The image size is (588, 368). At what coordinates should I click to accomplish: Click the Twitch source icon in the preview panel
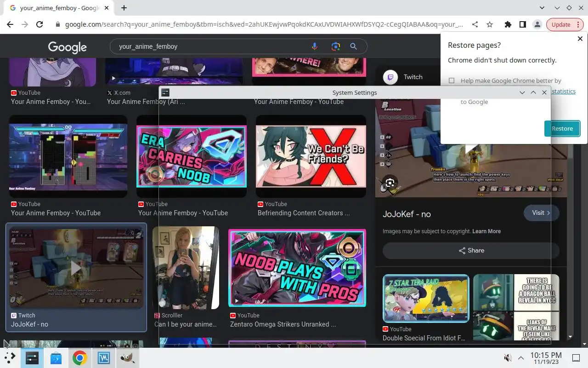tap(390, 77)
